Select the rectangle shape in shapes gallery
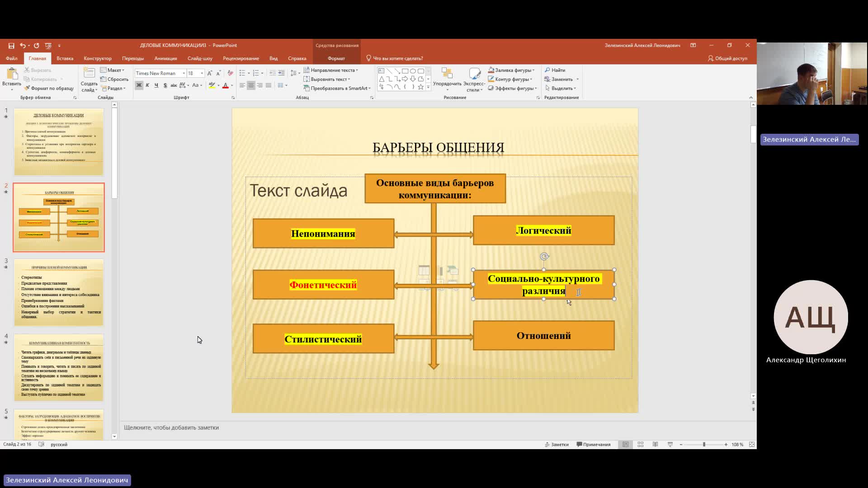The image size is (868, 488). pyautogui.click(x=405, y=71)
